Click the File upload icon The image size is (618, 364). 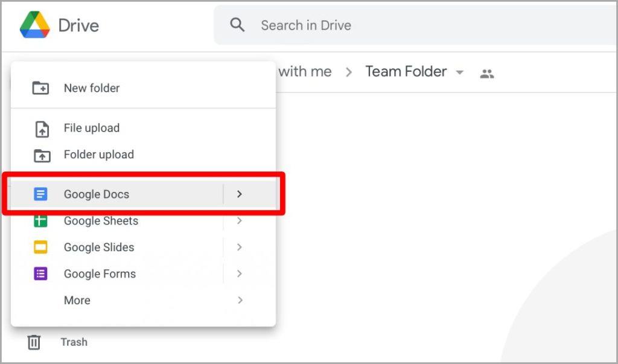tap(42, 129)
